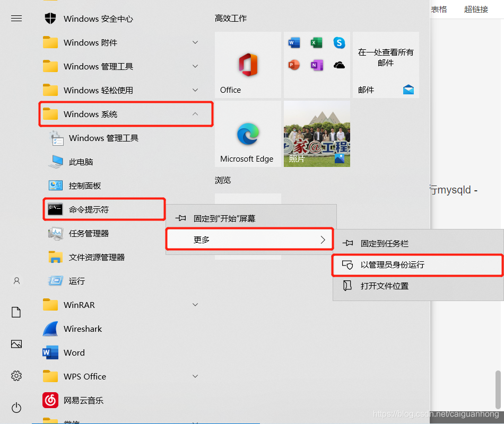The image size is (504, 424).
Task: Expand the top-level Windows 管理工具 folder
Action: coord(195,66)
